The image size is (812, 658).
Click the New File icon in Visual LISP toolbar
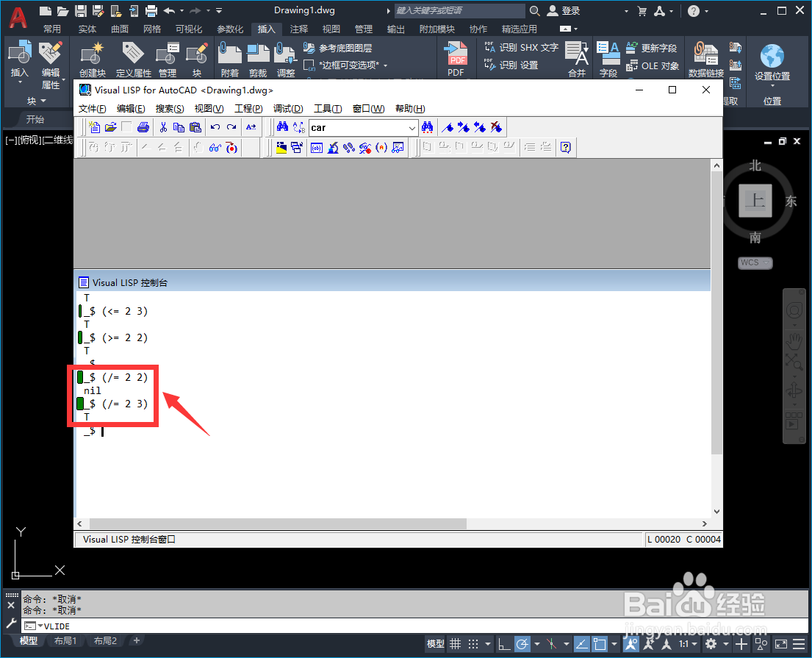pyautogui.click(x=94, y=127)
